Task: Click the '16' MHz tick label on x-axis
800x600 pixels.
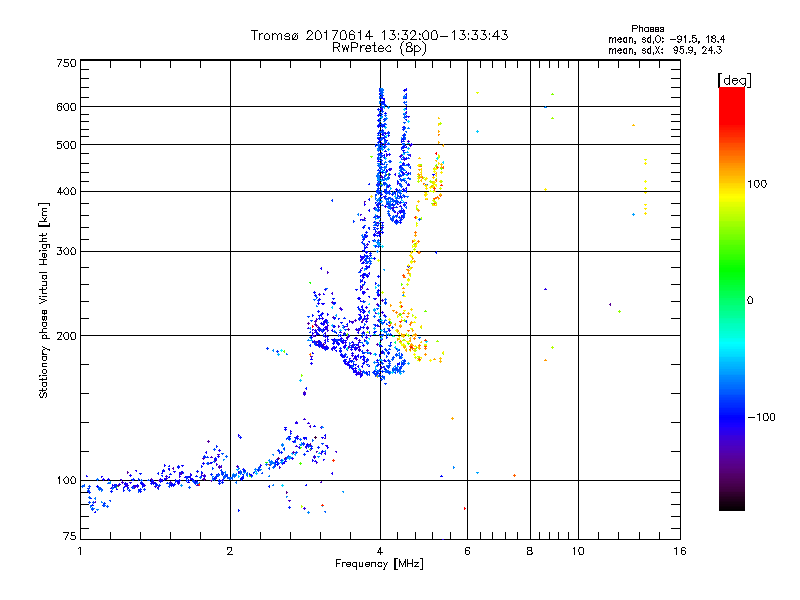Action: tap(680, 551)
